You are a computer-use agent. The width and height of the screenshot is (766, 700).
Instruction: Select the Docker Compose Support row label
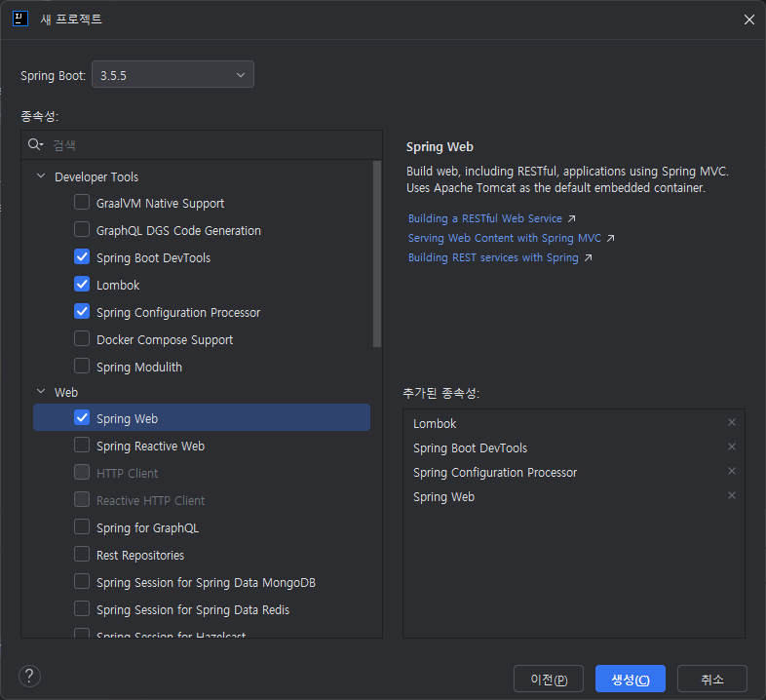pos(165,340)
